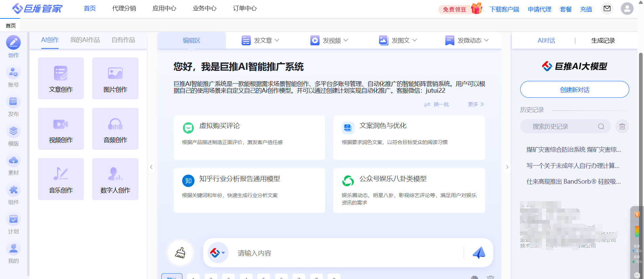This screenshot has width=644, height=279.
Task: Open the user avatar in top right
Action: [x=627, y=8]
